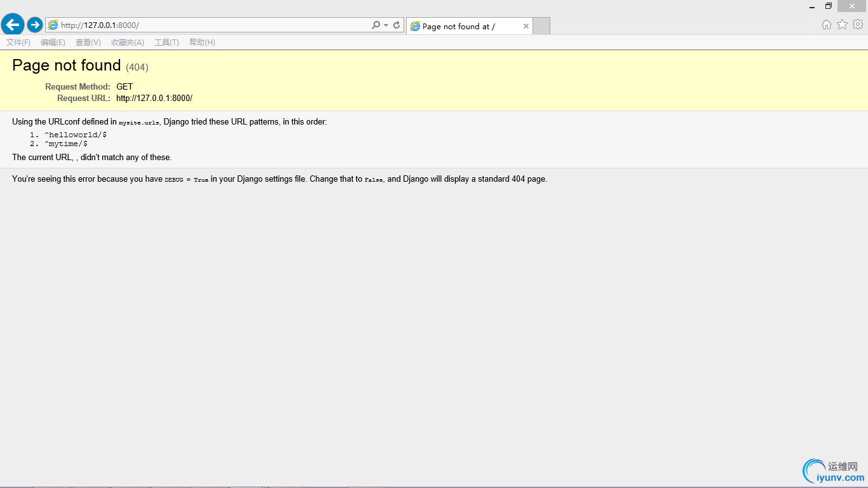868x488 pixels.
Task: Open a new tab with the blank tab button
Action: point(541,26)
